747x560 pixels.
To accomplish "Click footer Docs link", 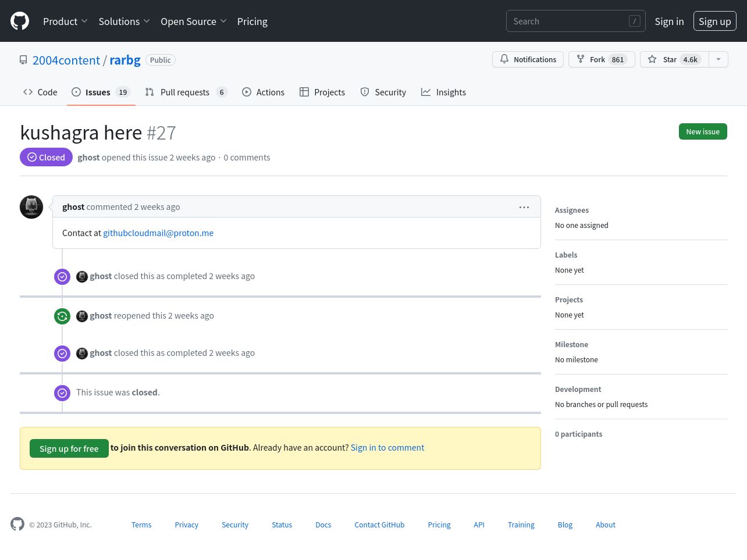I will tap(323, 525).
